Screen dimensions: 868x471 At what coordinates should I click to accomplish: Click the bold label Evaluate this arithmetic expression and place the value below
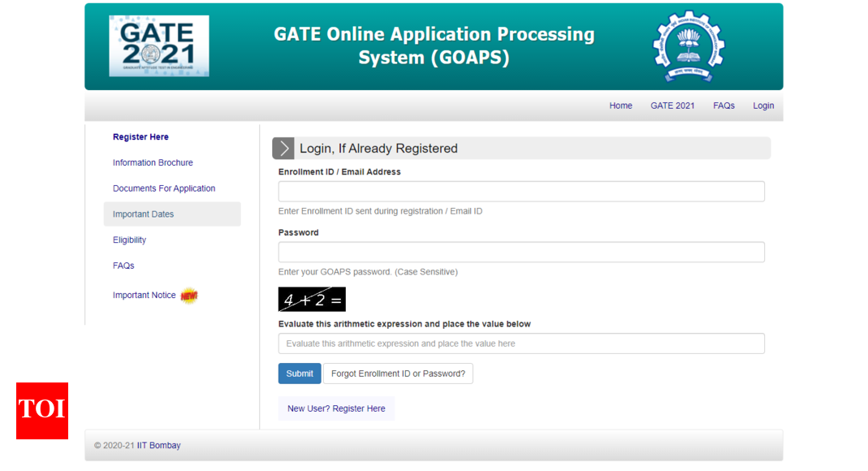pyautogui.click(x=404, y=324)
